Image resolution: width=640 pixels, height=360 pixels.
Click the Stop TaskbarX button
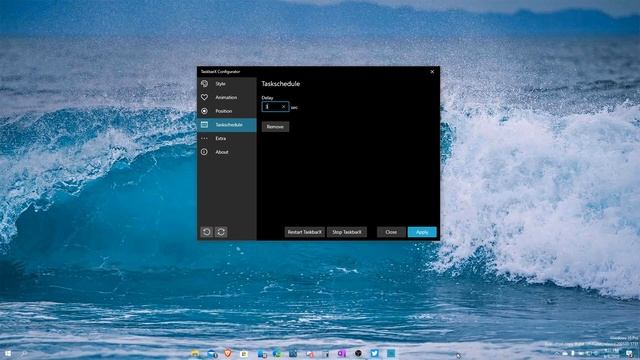coord(347,232)
